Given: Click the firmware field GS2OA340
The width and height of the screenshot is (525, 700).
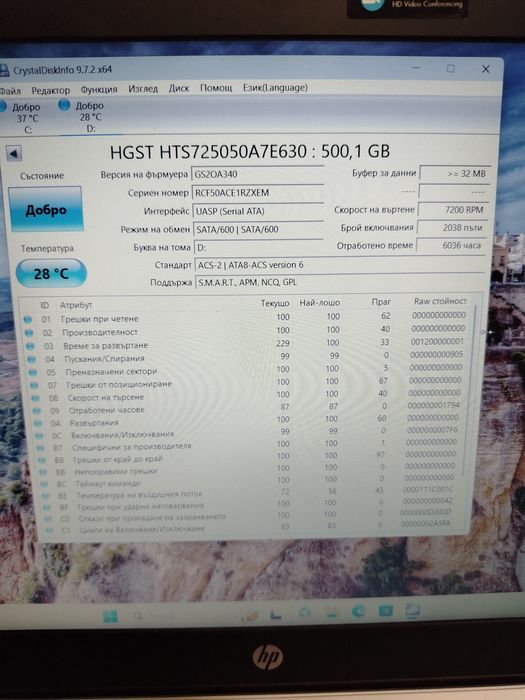Looking at the screenshot, I should 258,175.
